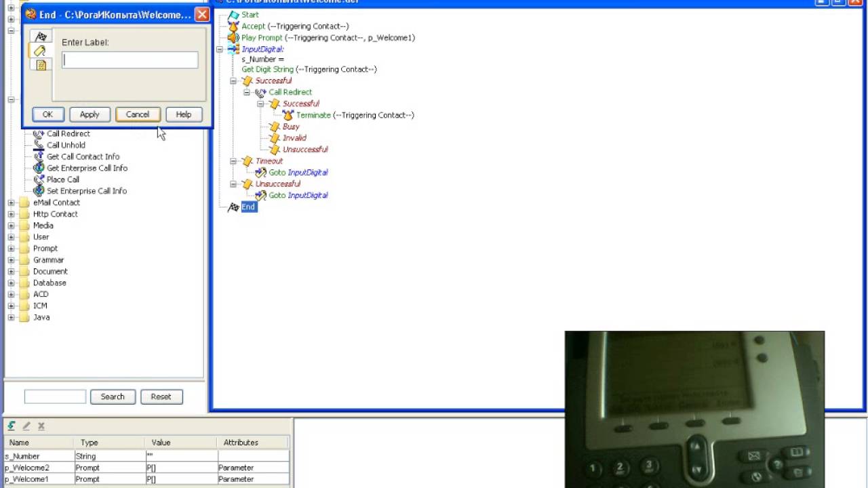Select the Call Unhold step icon in palette
The width and height of the screenshot is (868, 488).
[x=39, y=145]
